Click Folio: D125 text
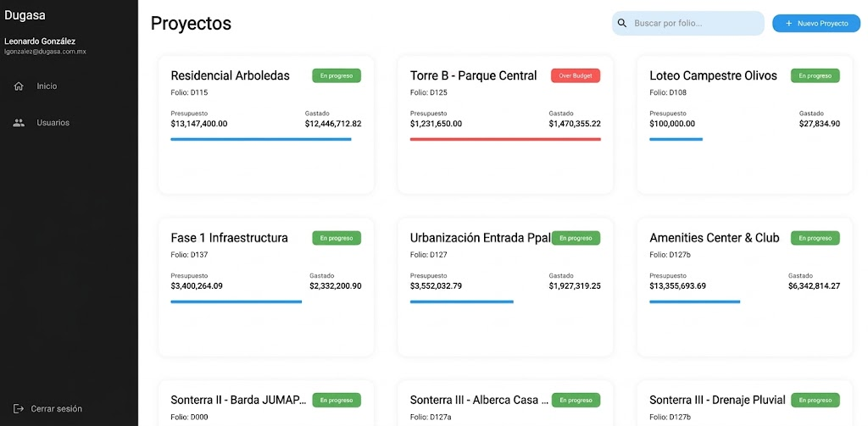868x426 pixels. tap(428, 93)
